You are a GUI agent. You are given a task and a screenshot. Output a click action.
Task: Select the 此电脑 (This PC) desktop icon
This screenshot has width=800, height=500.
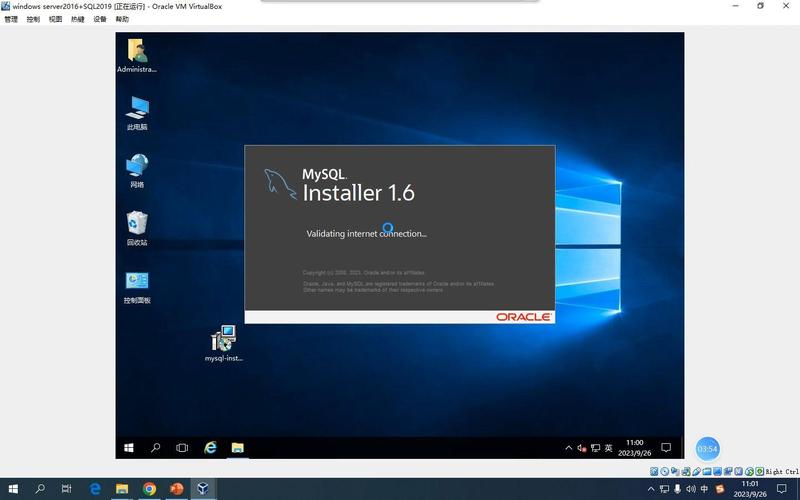[137, 111]
